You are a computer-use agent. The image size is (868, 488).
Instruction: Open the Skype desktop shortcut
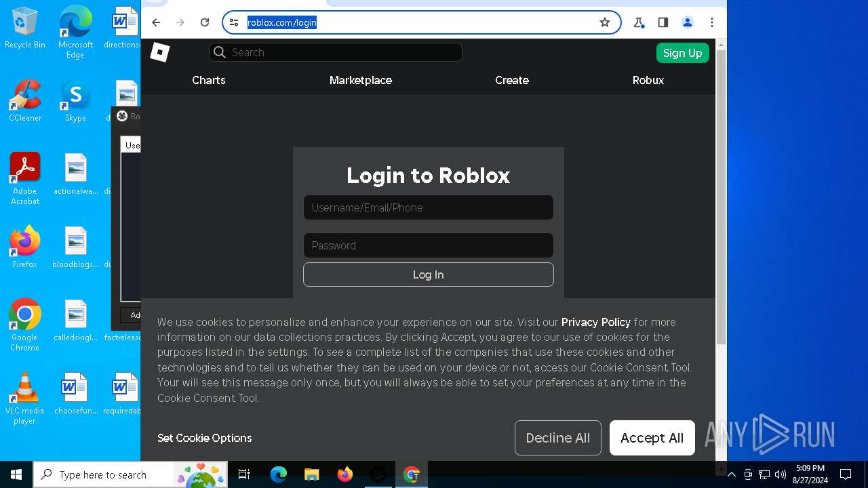click(75, 101)
